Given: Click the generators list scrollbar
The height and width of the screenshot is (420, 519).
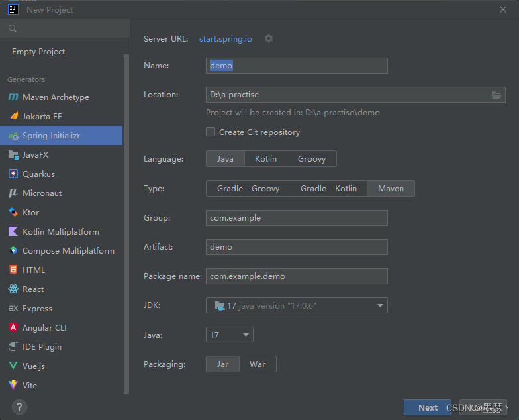Looking at the screenshot, I should 126,224.
